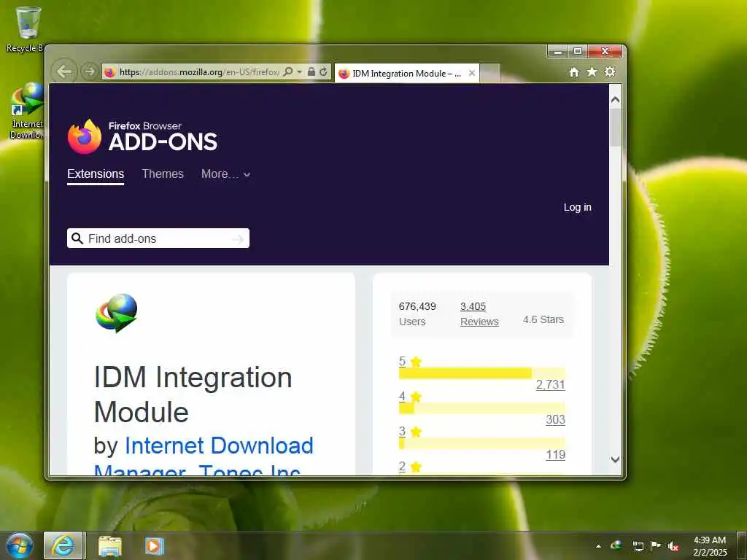Open the Windows Start button
Screen dimensions: 747x560
20,545
